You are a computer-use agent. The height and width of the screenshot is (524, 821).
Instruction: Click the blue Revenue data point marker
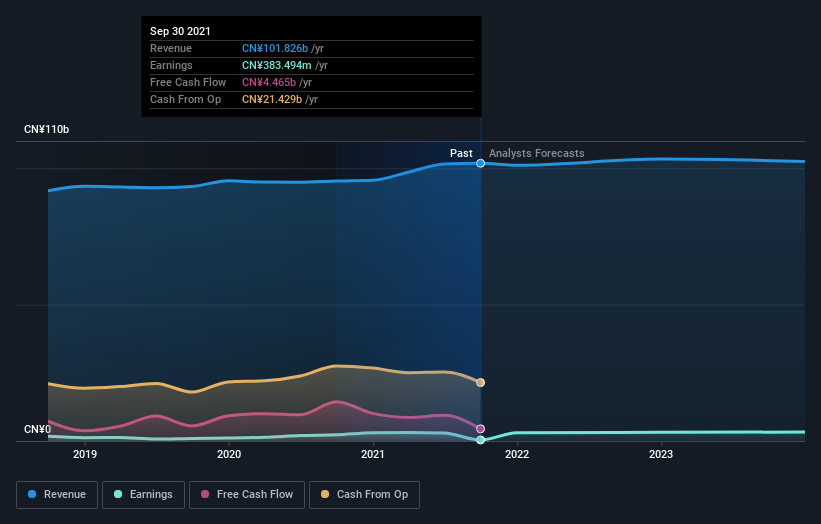(480, 163)
